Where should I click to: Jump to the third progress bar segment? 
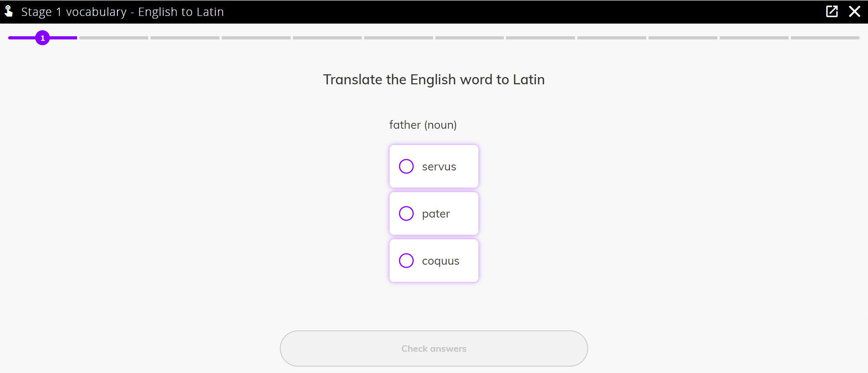tap(185, 38)
